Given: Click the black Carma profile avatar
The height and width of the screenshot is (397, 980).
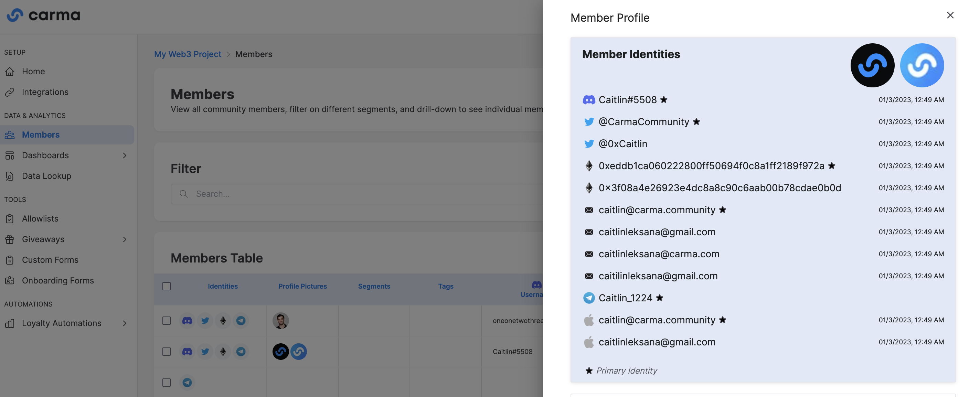Looking at the screenshot, I should [x=872, y=65].
